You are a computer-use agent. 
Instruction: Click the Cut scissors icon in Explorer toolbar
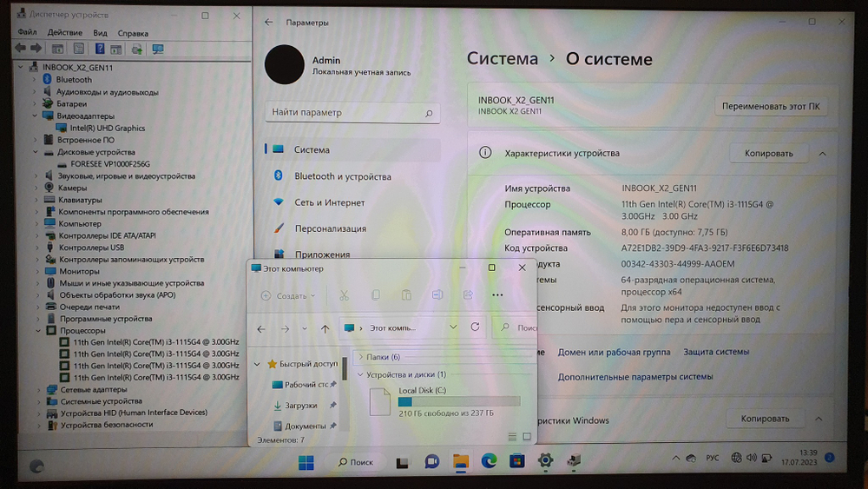pos(344,295)
